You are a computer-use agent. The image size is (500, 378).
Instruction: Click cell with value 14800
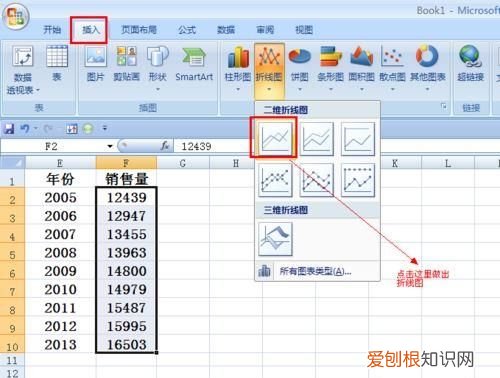pyautogui.click(x=126, y=271)
